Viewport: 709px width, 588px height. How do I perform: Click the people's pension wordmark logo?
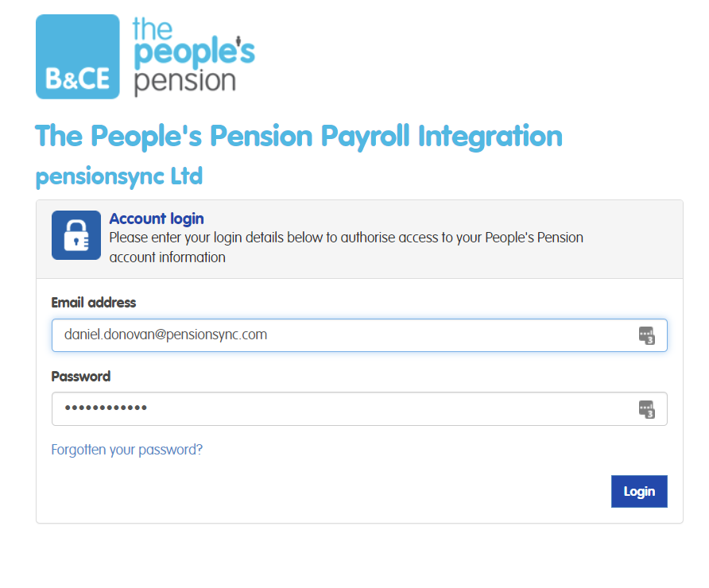[193, 56]
